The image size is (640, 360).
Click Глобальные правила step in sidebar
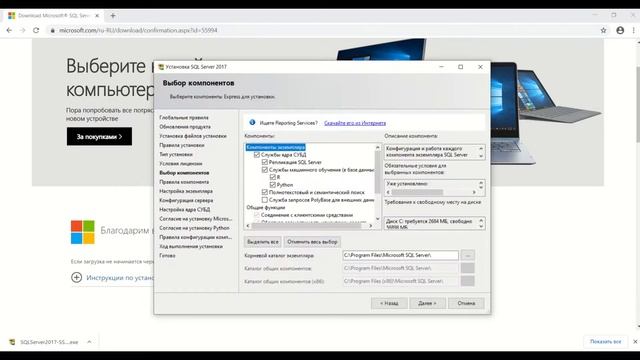184,118
